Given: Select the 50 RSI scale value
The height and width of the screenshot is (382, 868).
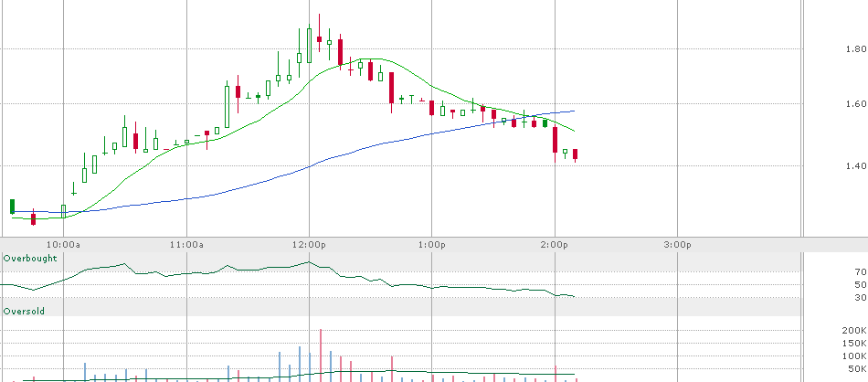Looking at the screenshot, I should (860, 284).
